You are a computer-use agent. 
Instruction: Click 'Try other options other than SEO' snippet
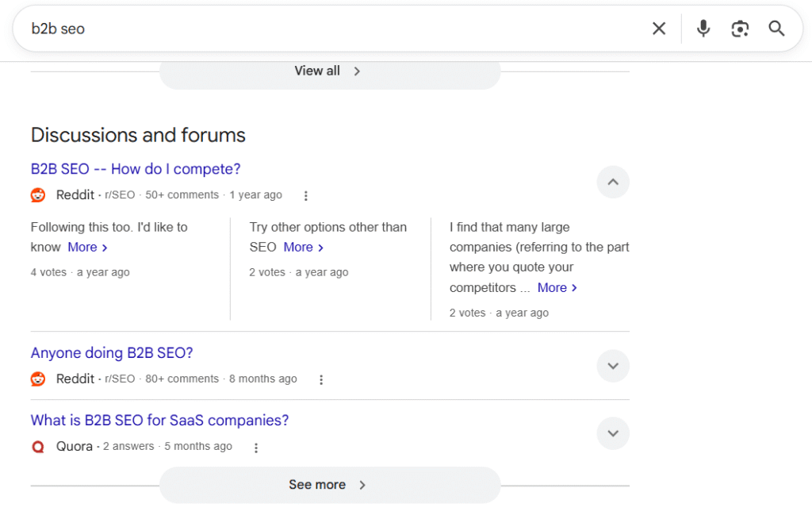(x=327, y=236)
